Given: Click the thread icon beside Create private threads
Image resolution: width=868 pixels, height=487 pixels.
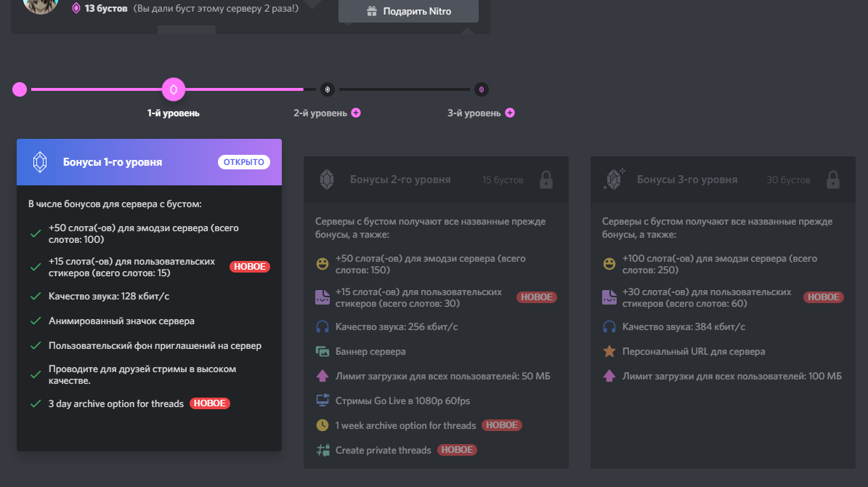Looking at the screenshot, I should [323, 450].
